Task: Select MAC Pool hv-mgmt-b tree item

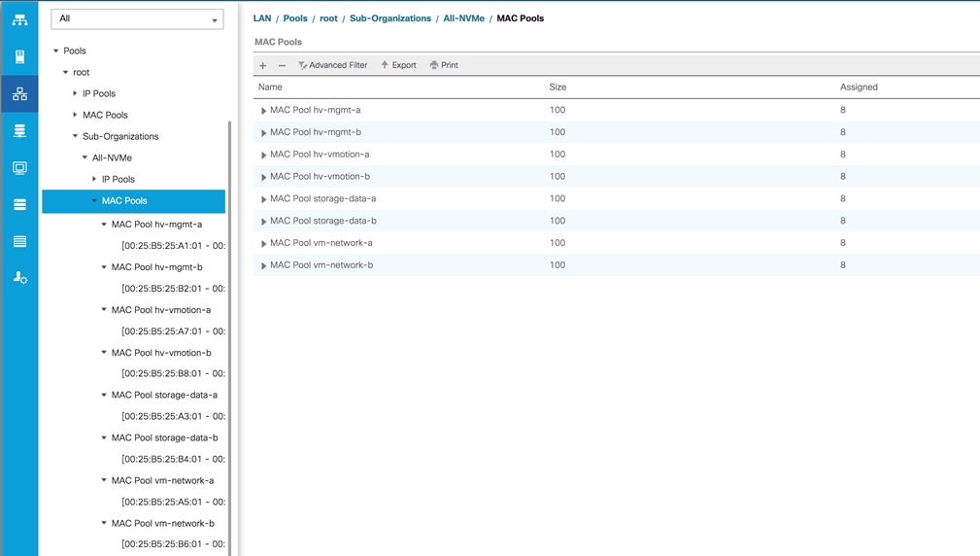Action: pyautogui.click(x=157, y=267)
